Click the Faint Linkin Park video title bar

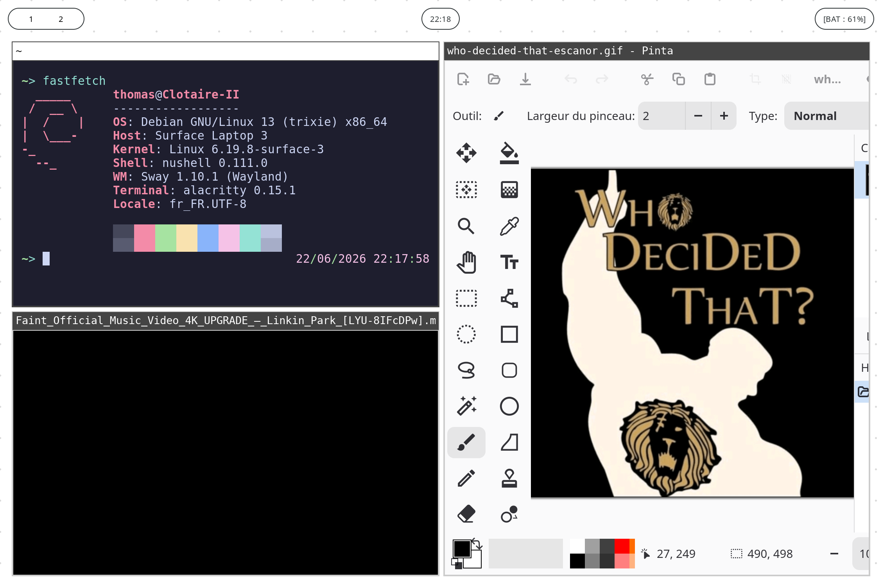tap(226, 321)
